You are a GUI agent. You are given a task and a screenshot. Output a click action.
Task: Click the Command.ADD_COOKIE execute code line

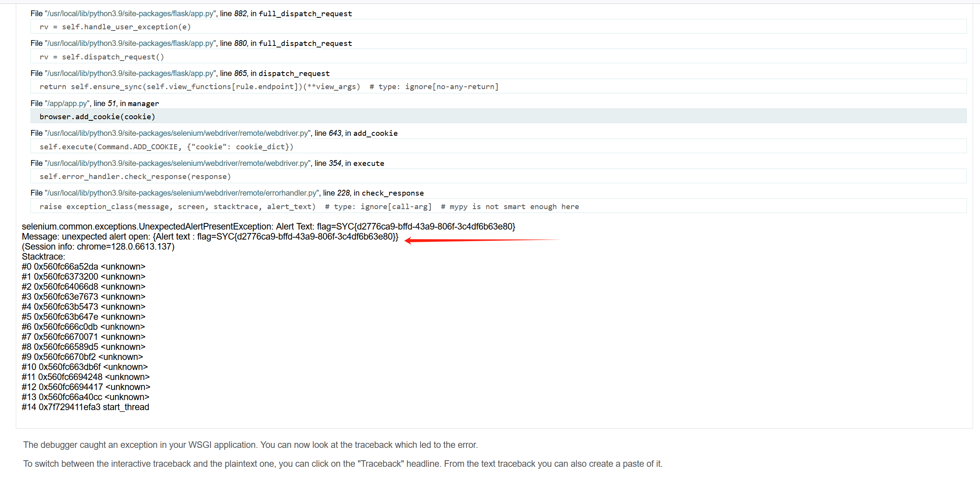point(166,147)
